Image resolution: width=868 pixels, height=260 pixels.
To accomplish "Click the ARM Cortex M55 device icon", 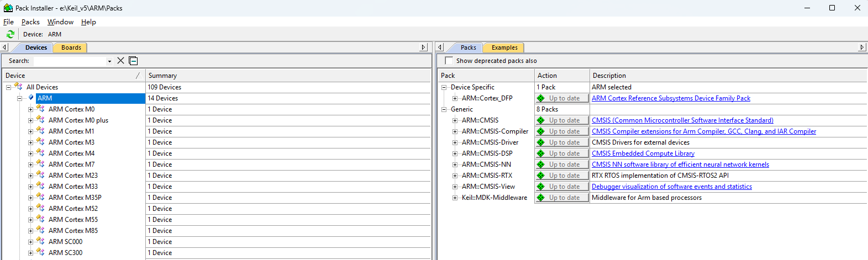I will 40,219.
